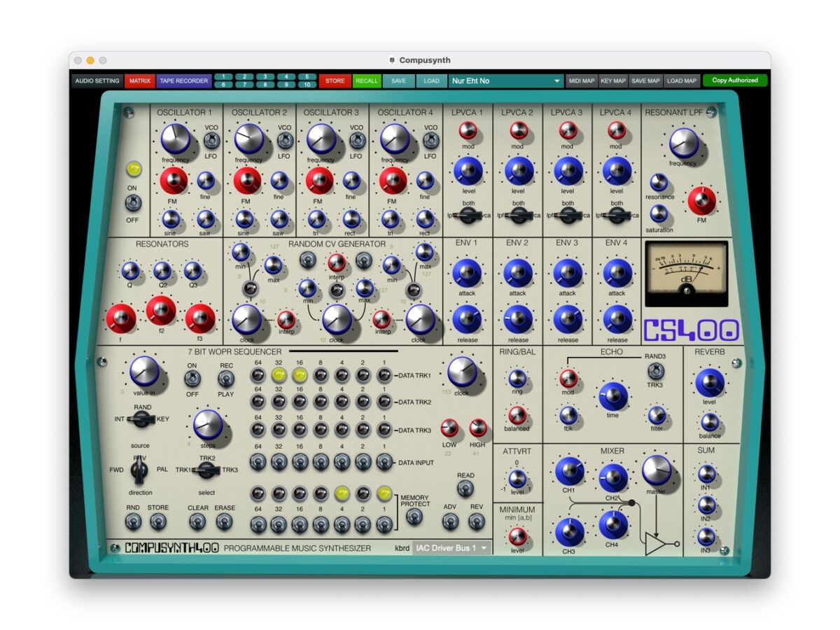Image resolution: width=840 pixels, height=630 pixels.
Task: Toggle the sequencer REC/PLAY switch
Action: [226, 379]
